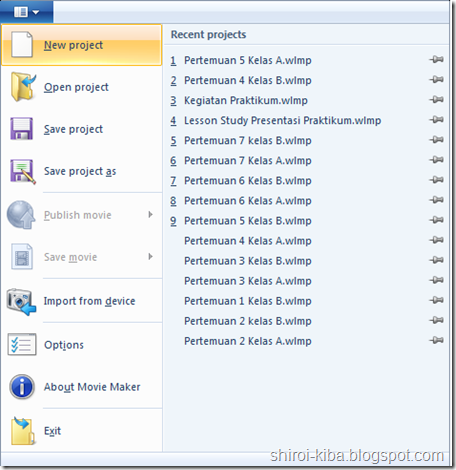Pin Pertemuan 3 Kelas B.wlmp

click(x=436, y=260)
